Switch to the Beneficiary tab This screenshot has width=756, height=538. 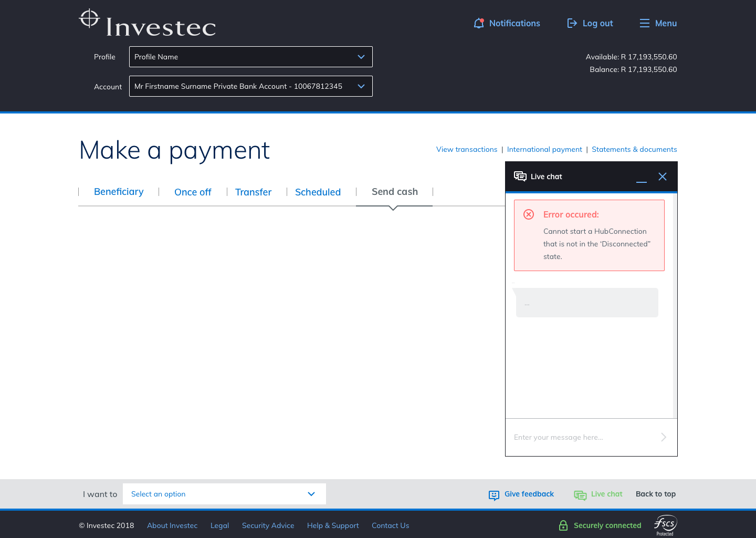(119, 192)
